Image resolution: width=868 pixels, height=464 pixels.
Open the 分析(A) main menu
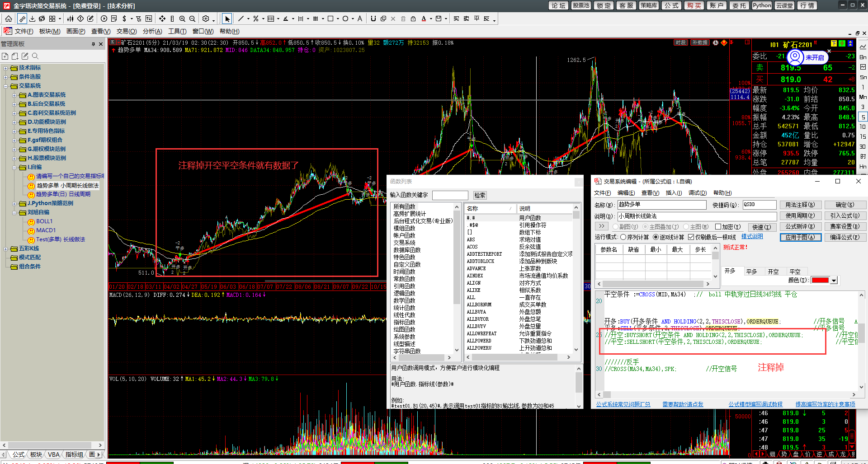point(152,31)
